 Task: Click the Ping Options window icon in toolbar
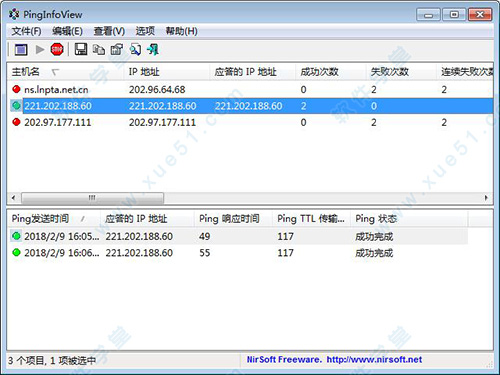pos(21,50)
